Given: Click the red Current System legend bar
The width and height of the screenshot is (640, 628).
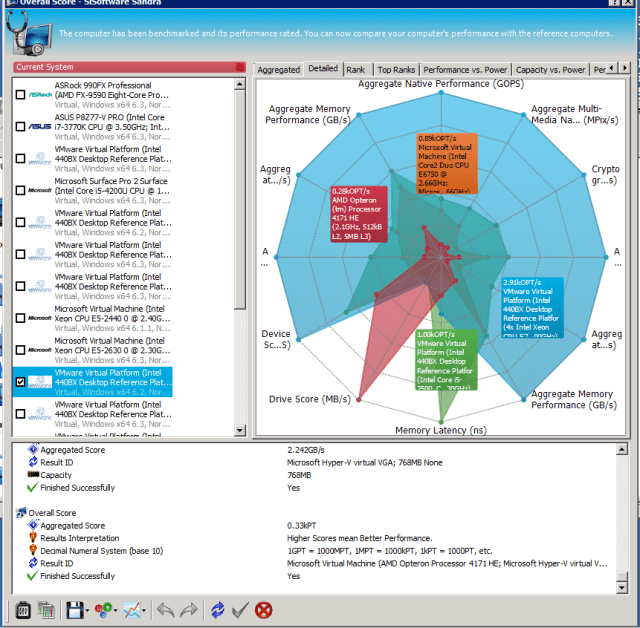Looking at the screenshot, I should click(x=129, y=67).
